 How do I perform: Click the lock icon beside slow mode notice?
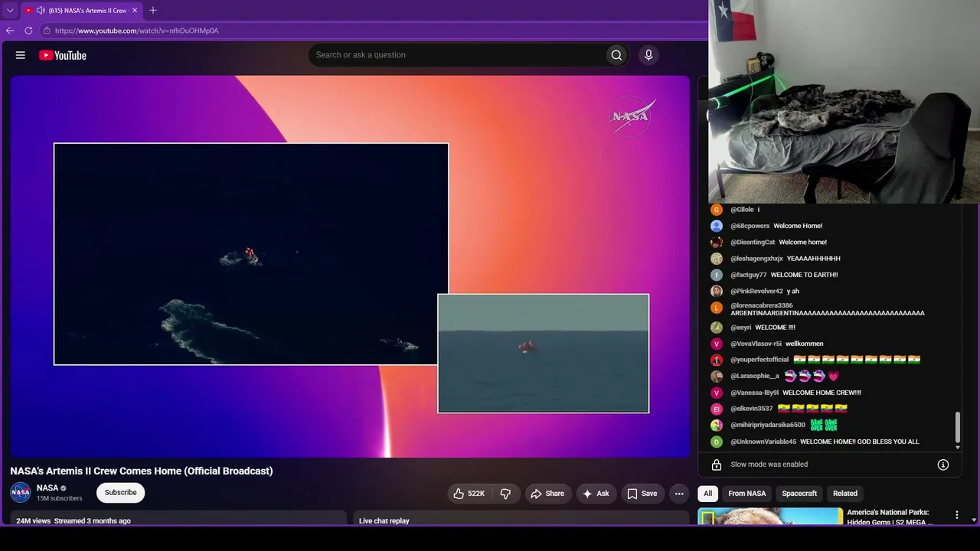point(717,465)
